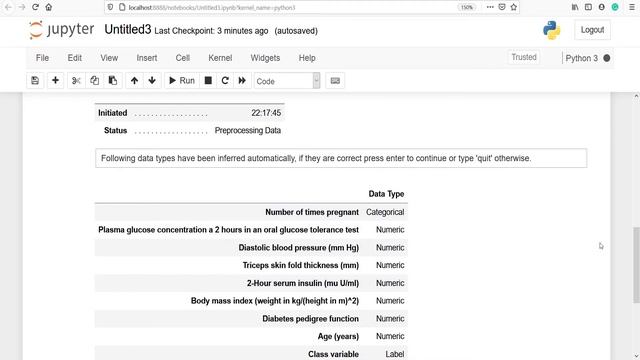
Task: Click the 'Age (years)' row label
Action: [338, 336]
